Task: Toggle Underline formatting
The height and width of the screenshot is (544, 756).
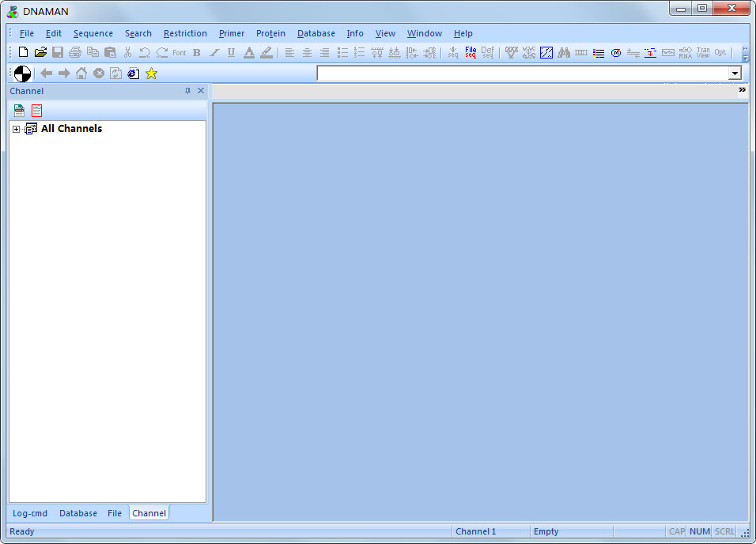Action: click(232, 52)
